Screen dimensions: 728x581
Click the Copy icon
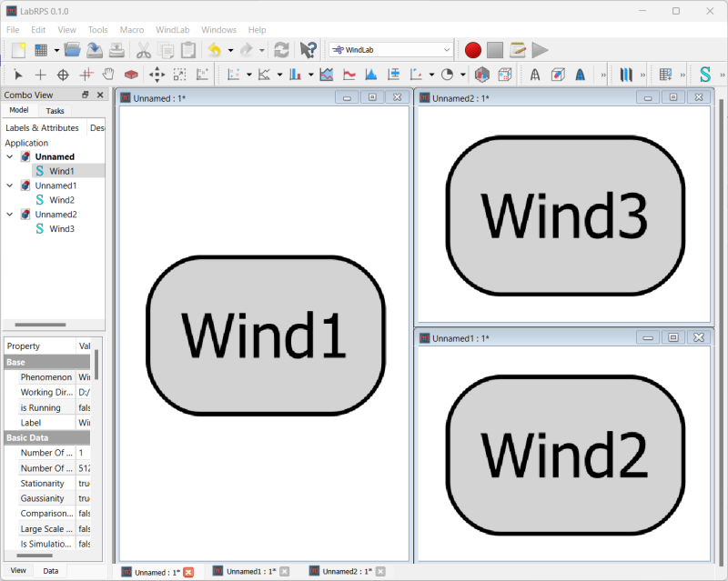pyautogui.click(x=166, y=50)
